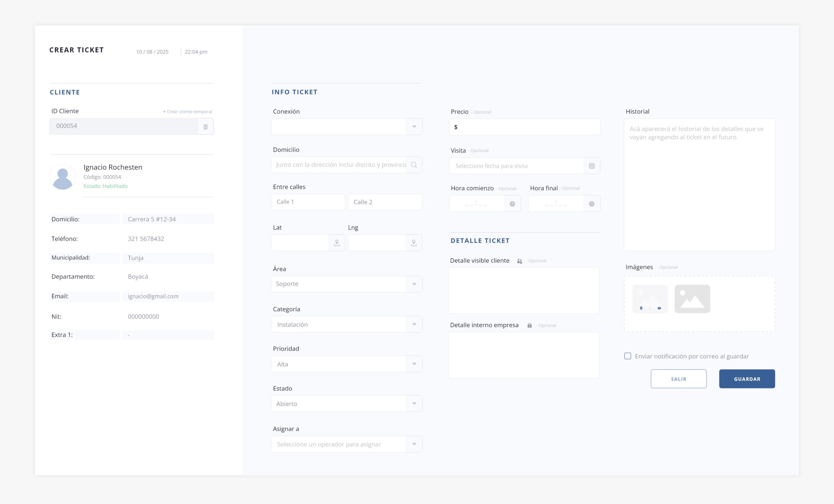The height and width of the screenshot is (504, 834).
Task: Expand the Conexión dropdown
Action: (414, 127)
